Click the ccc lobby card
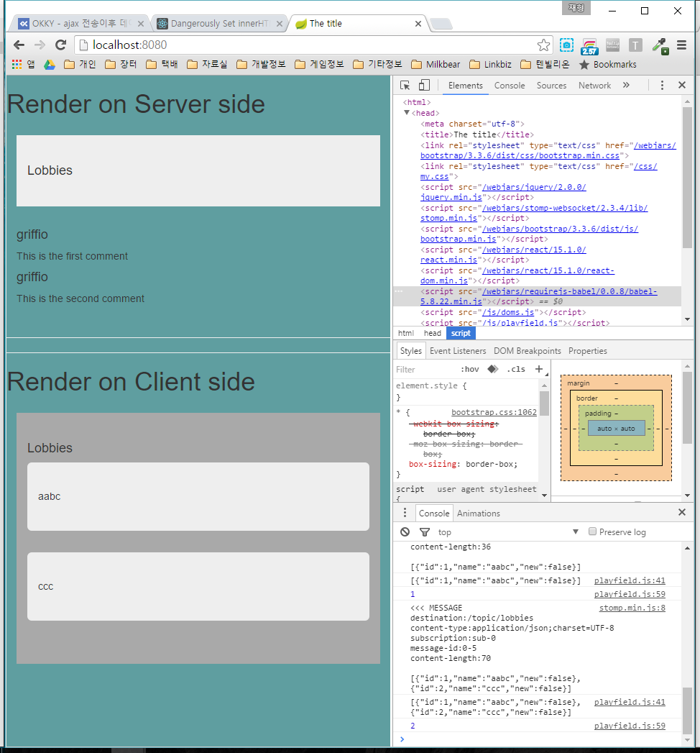Viewport: 700px width, 753px height. pos(198,586)
